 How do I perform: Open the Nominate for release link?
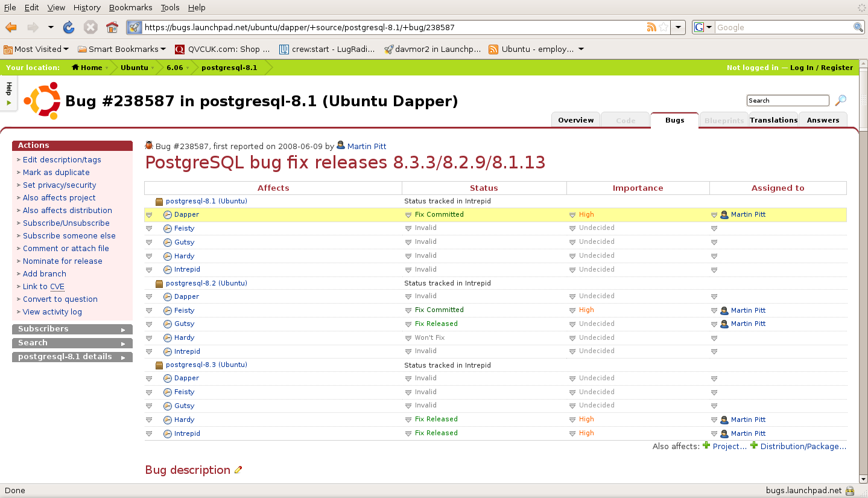pyautogui.click(x=63, y=261)
